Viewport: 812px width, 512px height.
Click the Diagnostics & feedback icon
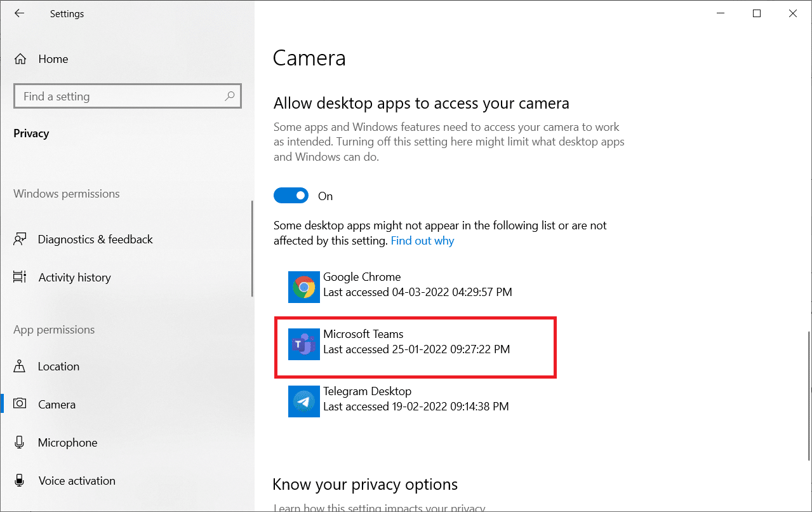click(x=20, y=239)
